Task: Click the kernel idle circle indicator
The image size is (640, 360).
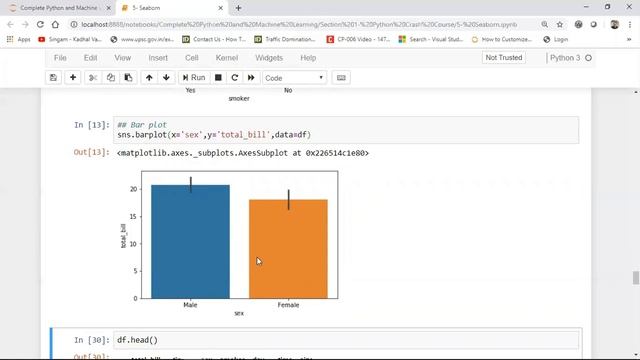Action: [x=589, y=58]
